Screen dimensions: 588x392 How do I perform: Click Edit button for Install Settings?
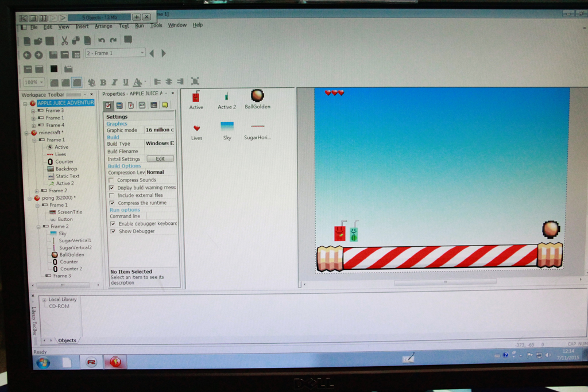click(x=160, y=159)
